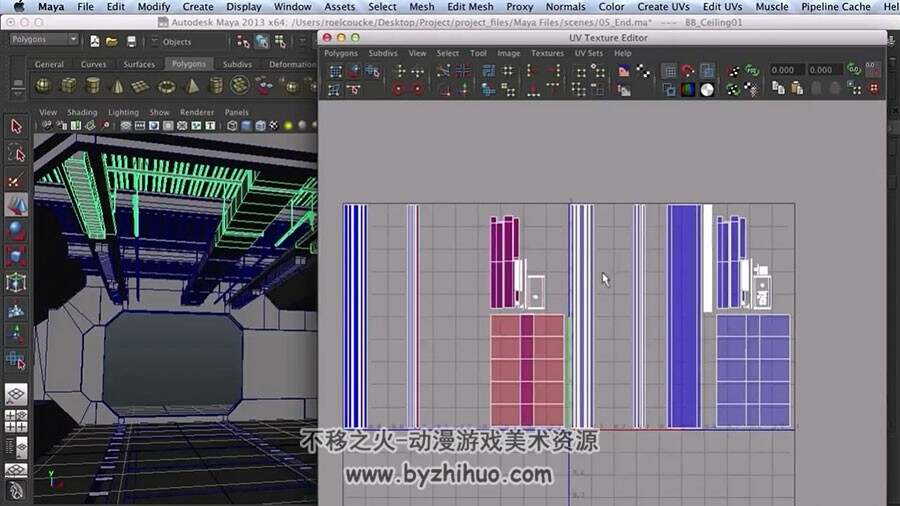The height and width of the screenshot is (506, 900).
Task: Open the UV Sets menu in UV editor
Action: [x=589, y=53]
